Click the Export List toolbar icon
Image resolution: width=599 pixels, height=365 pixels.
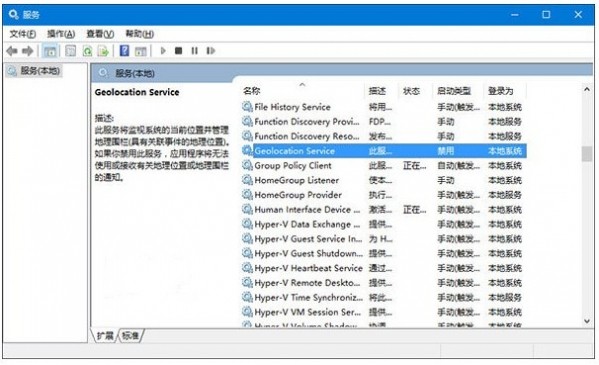coord(103,51)
